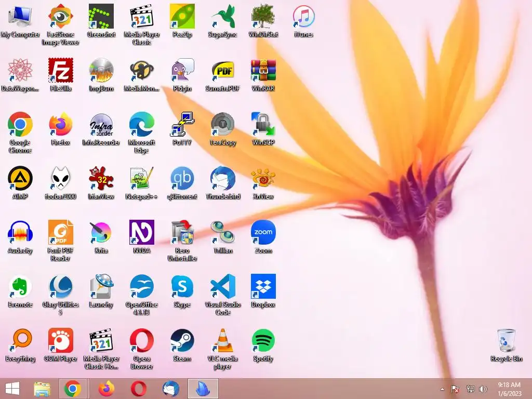
Task: Click the Greenshot desktop shortcut
Action: tap(101, 16)
